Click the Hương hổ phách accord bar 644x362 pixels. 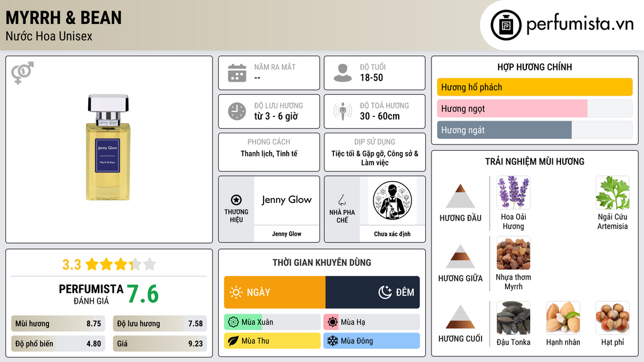click(x=535, y=87)
